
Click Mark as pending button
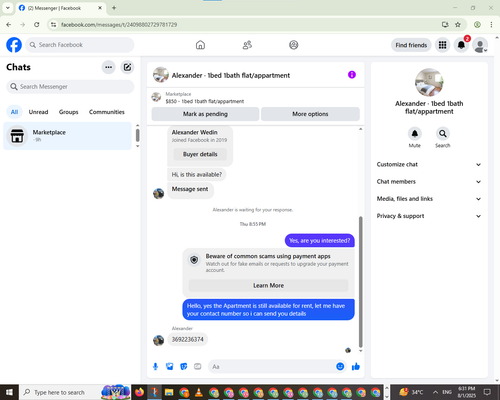click(205, 114)
